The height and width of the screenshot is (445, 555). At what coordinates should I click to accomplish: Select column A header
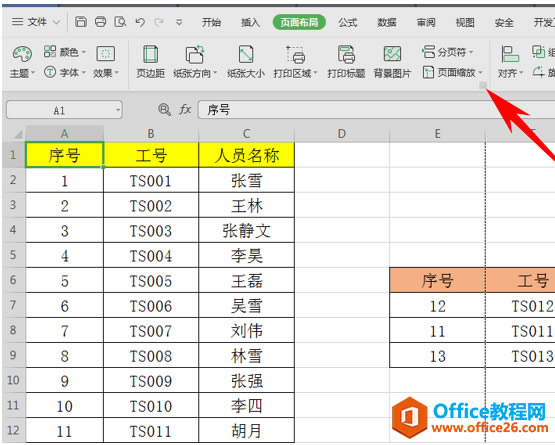[x=64, y=134]
